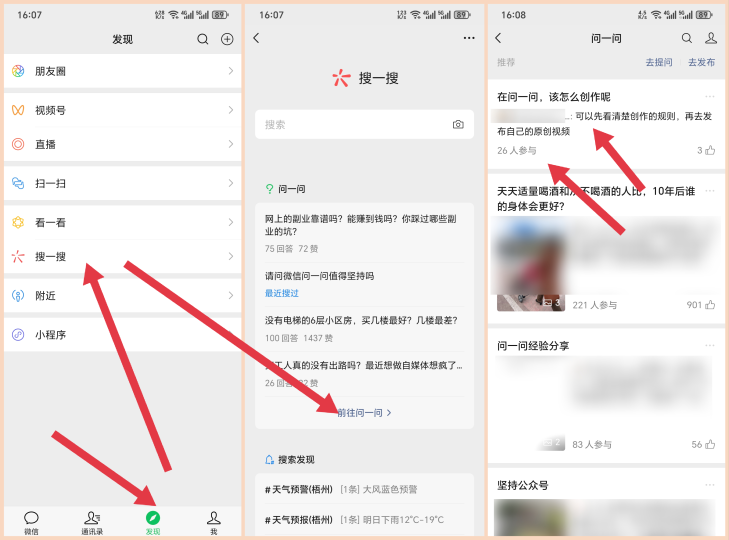Tap the 搜索发现 bell icon
Viewport: 729px width, 540px height.
[269, 460]
